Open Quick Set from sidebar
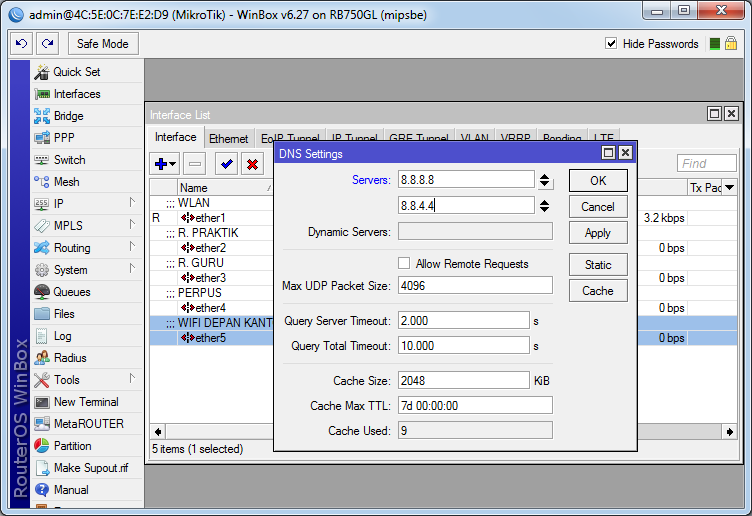752x516 pixels. point(87,72)
